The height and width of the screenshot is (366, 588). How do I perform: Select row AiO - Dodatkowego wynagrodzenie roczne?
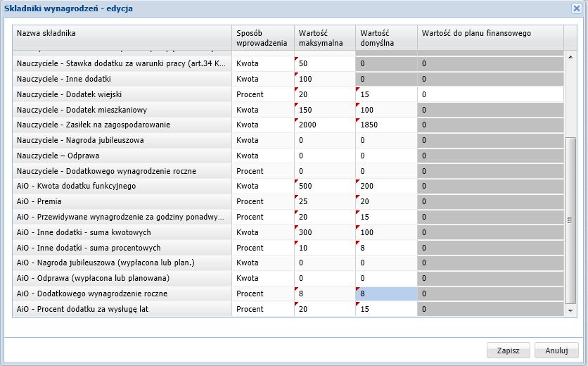(x=288, y=294)
